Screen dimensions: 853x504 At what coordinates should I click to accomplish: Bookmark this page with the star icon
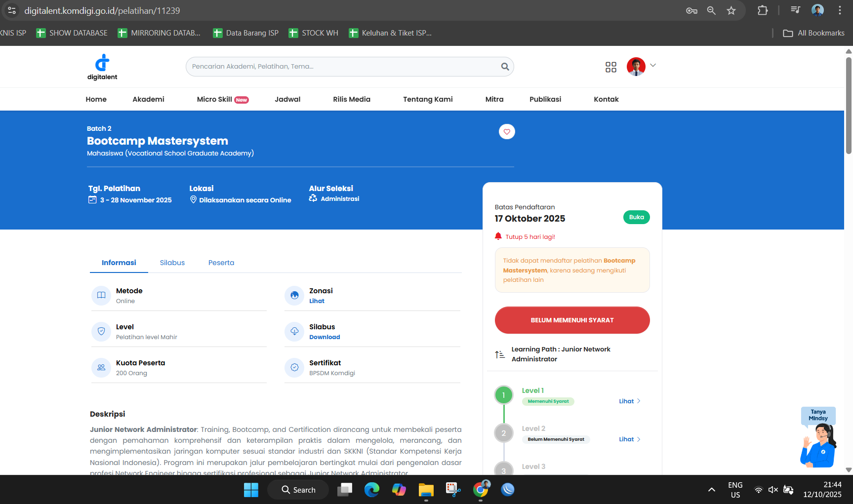tap(731, 10)
